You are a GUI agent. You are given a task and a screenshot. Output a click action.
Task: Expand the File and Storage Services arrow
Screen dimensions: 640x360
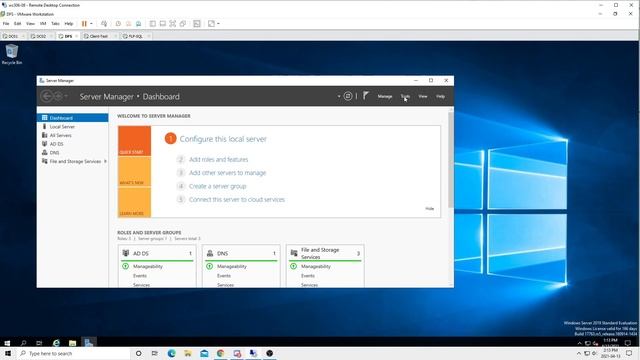point(105,162)
